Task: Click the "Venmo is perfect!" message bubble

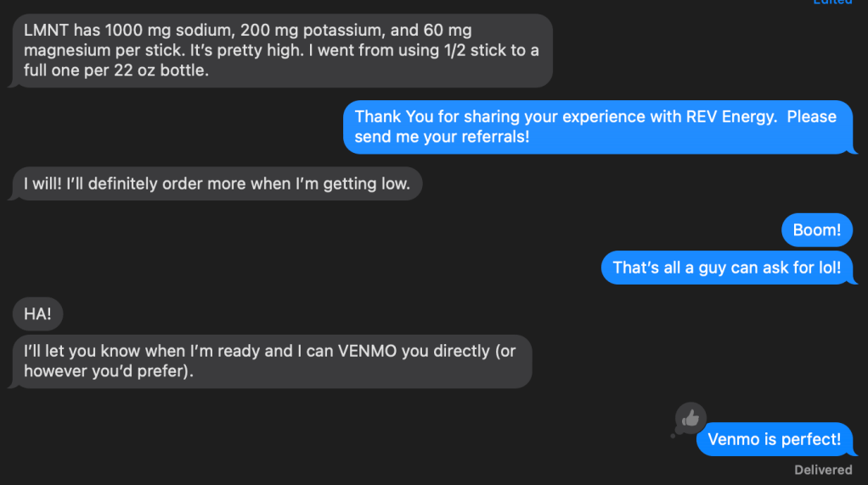Action: pos(774,439)
